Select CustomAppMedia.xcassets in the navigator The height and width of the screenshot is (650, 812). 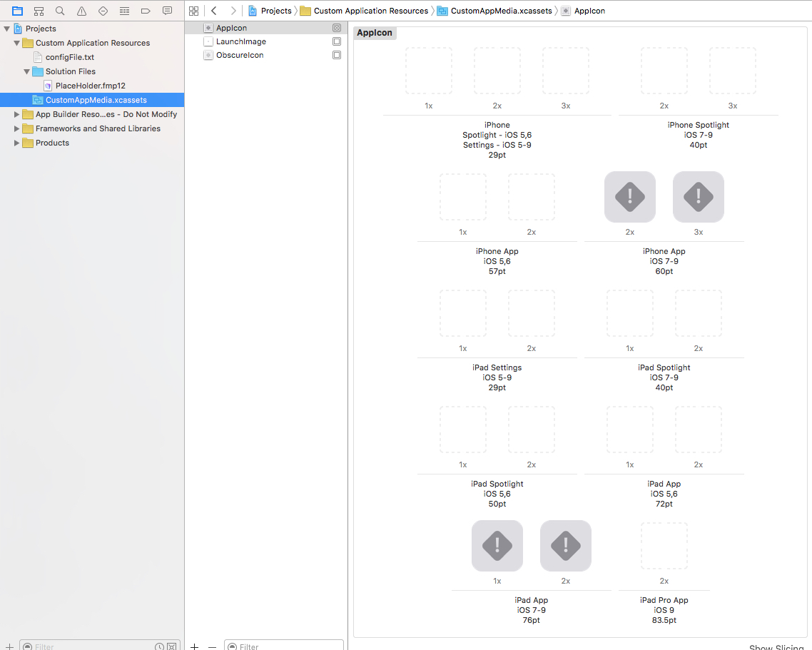click(96, 100)
